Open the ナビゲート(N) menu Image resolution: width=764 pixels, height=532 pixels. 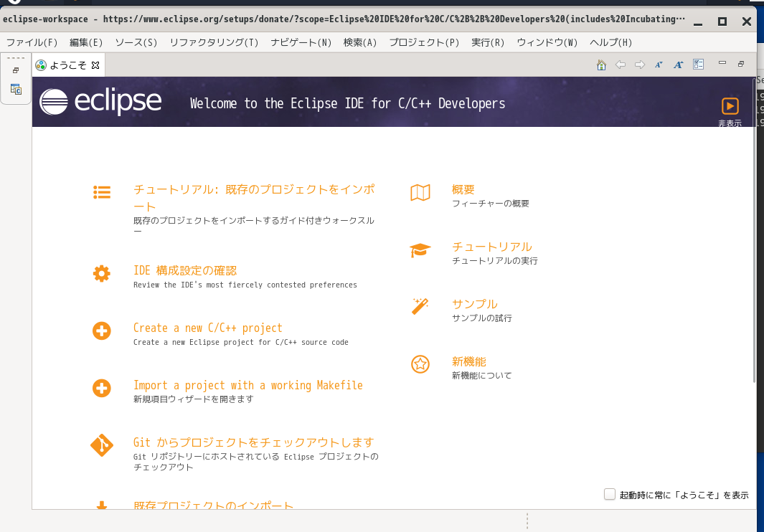(x=301, y=42)
